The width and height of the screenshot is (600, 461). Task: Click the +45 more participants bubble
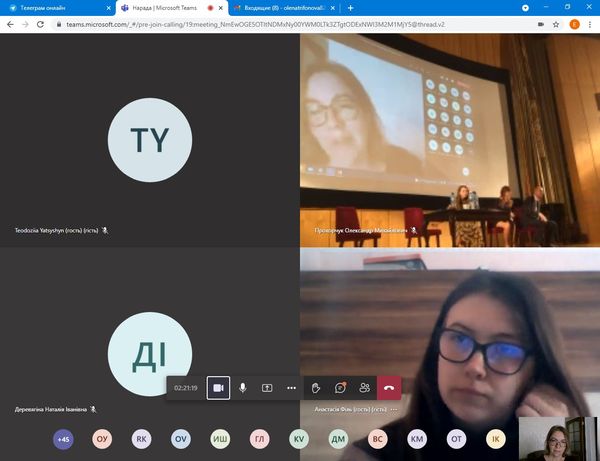coord(63,439)
